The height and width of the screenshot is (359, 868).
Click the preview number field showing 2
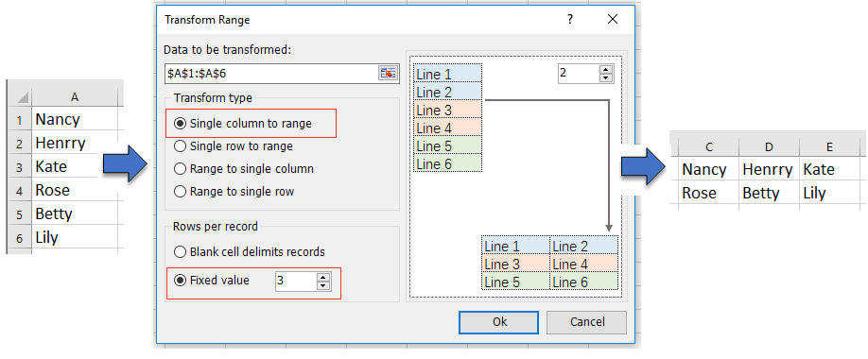click(579, 74)
